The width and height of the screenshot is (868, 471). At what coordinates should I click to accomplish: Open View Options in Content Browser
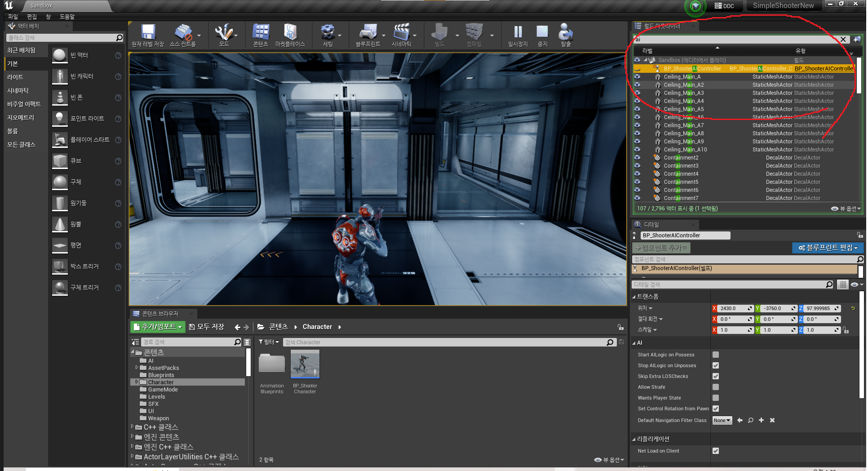609,460
